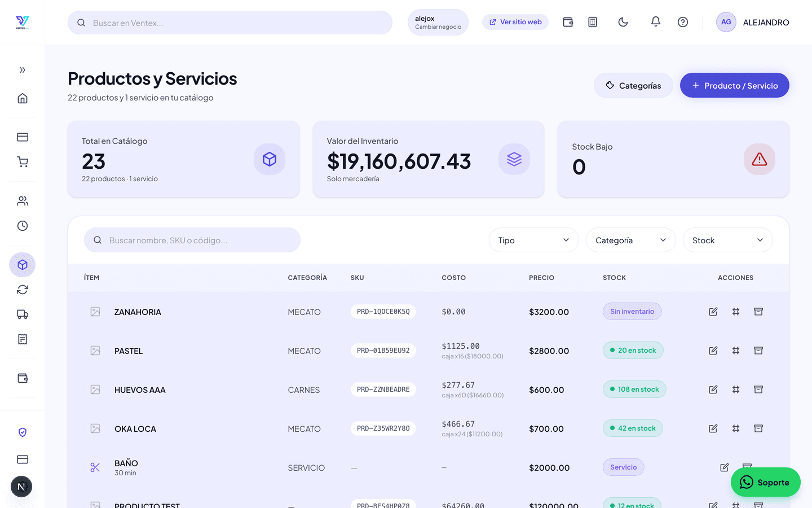Open barcode action for ZANAHORIA row
The width and height of the screenshot is (812, 508).
click(x=736, y=312)
